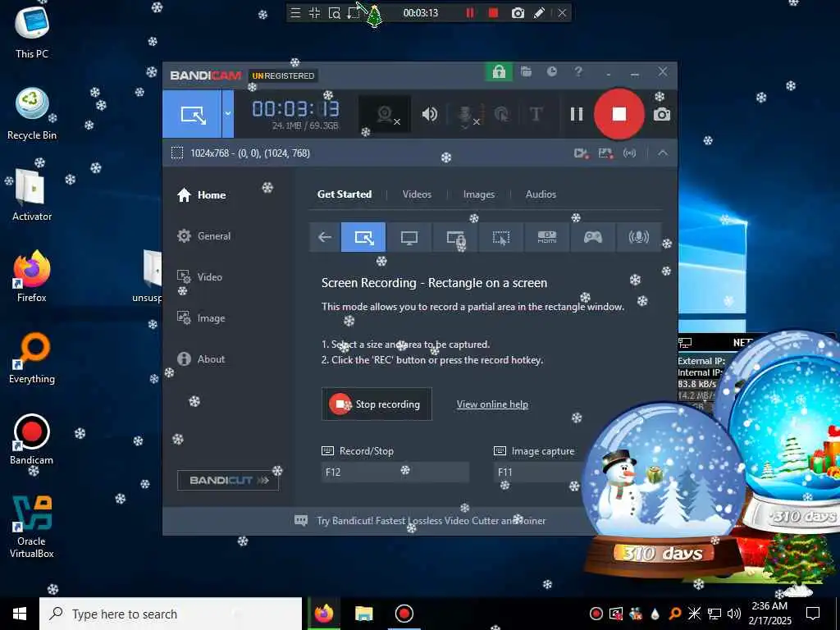Open the menu icon on the floating recording bar

tap(295, 13)
